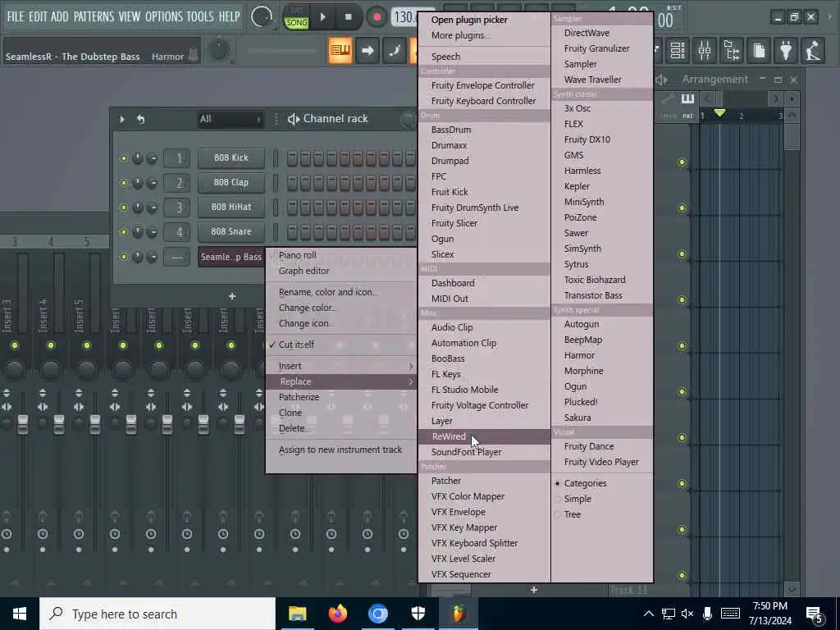Image resolution: width=840 pixels, height=630 pixels.
Task: Select Sytrus from the plugin list
Action: tap(576, 265)
